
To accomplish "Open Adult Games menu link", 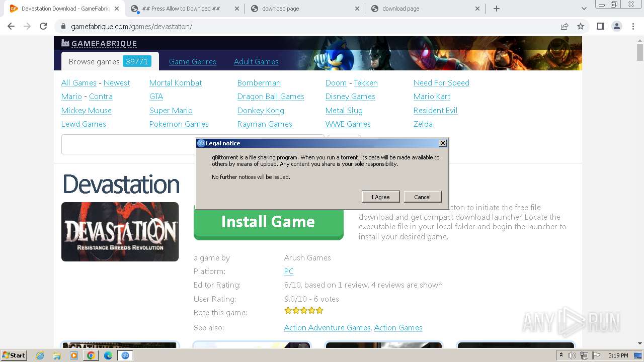I will coord(256,62).
